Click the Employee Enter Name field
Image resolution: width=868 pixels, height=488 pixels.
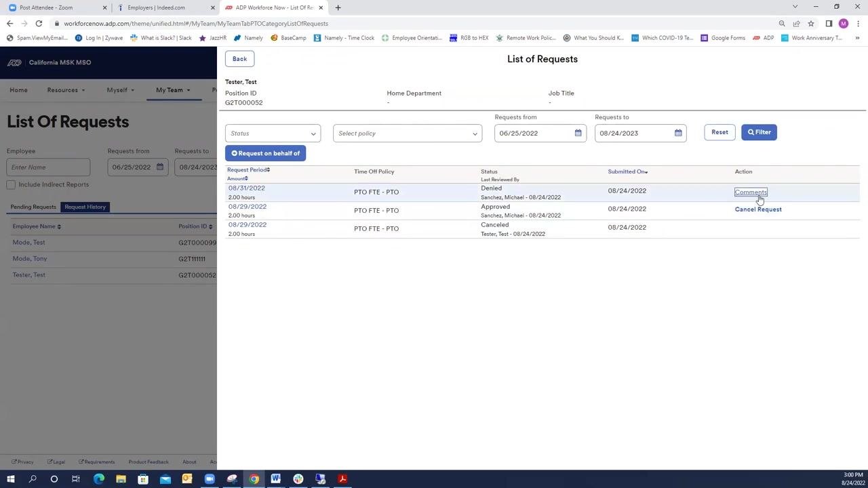click(x=48, y=167)
